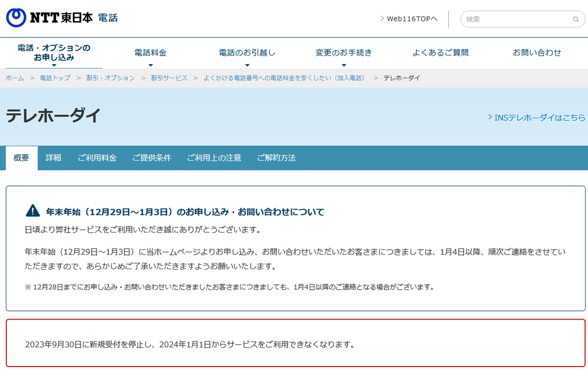Go to 割引・オプション breadcrumb
The height and width of the screenshot is (369, 588).
tap(111, 78)
